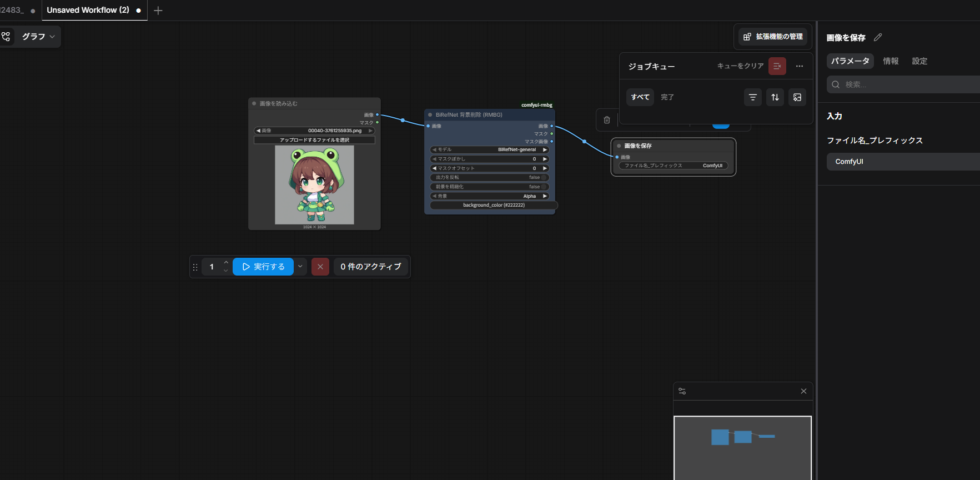The image size is (980, 480).
Task: Click the trash delete icon on selection toolbar
Action: pos(607,120)
